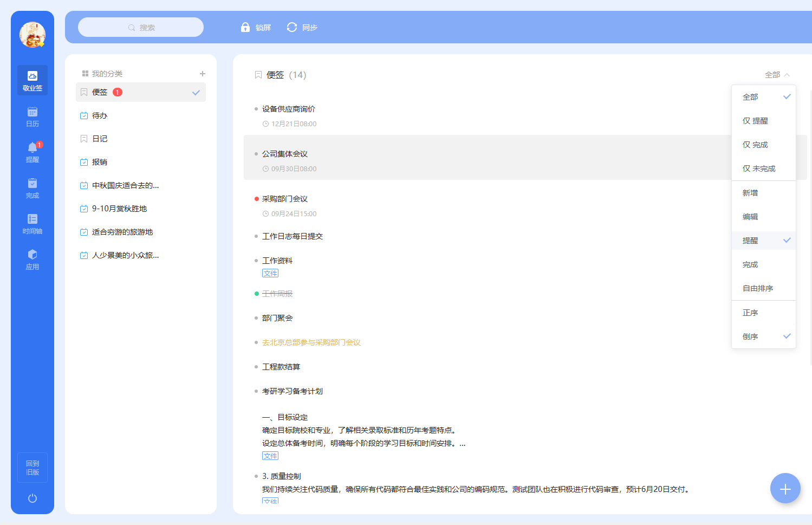Click the red dot beside 采购部门会议
Viewport: 812px width, 525px height.
(256, 199)
